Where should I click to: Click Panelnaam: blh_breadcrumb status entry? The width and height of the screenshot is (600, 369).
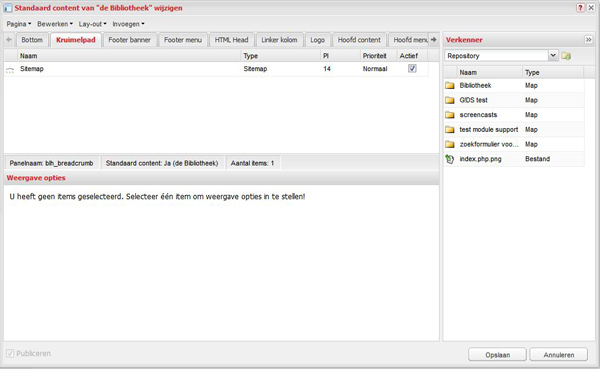coord(51,163)
